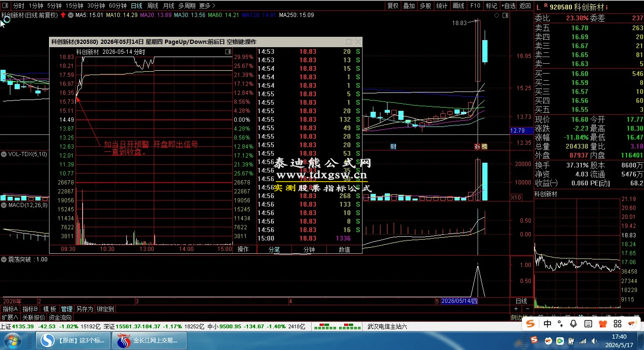Viewport: 644px width, 350px height.
Task: Click the 复权 toolbar button
Action: coord(393,6)
